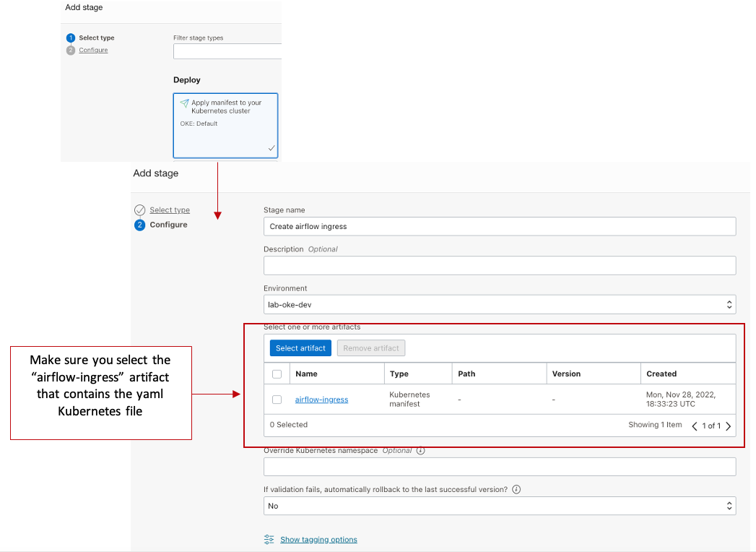Click the 1 of 1 page indicator
756x552 pixels.
tap(711, 426)
